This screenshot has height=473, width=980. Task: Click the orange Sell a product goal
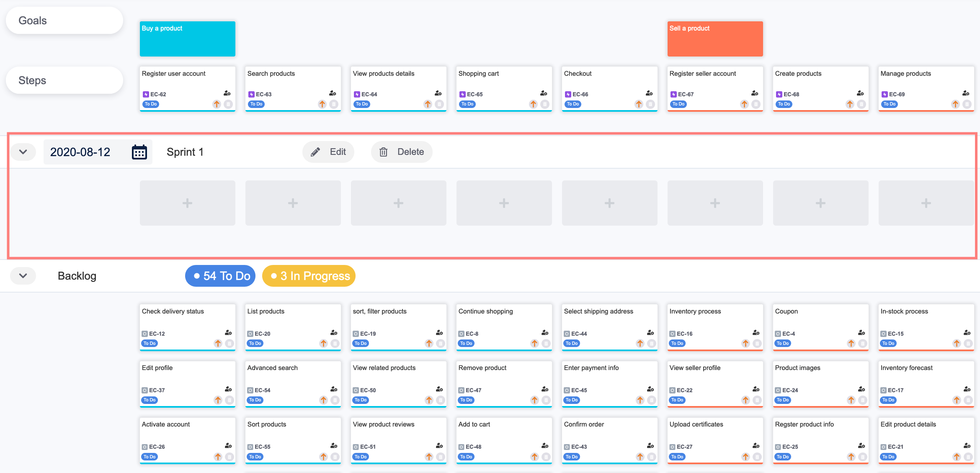[715, 39]
